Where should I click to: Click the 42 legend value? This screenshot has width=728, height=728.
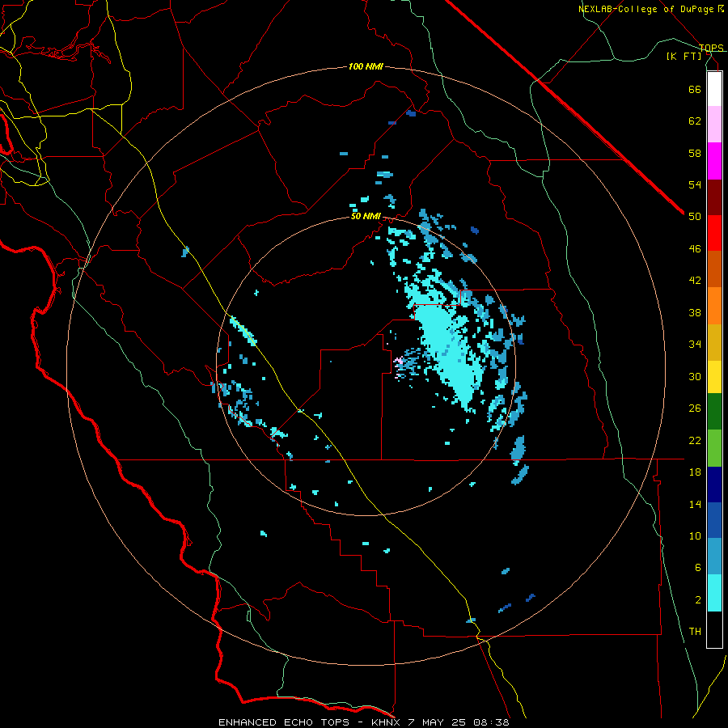point(695,281)
